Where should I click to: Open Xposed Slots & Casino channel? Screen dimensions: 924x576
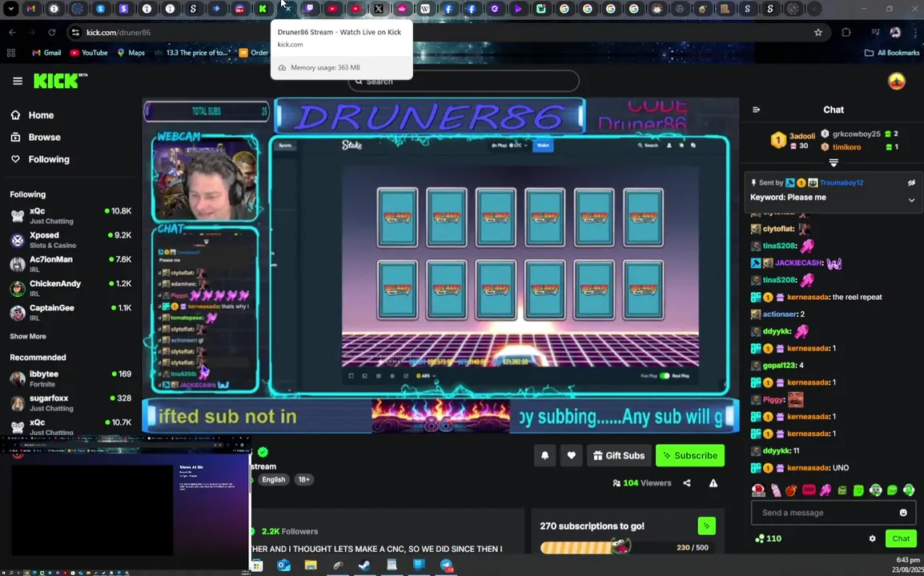point(70,240)
